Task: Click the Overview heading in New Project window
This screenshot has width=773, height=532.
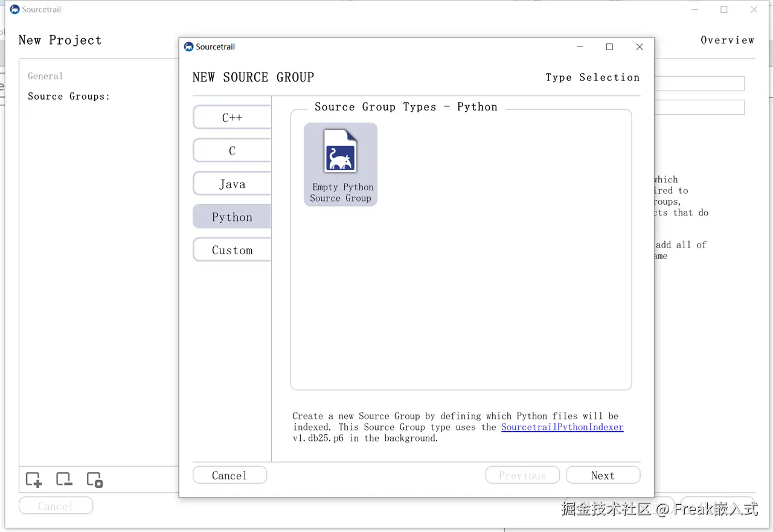Action: [728, 40]
